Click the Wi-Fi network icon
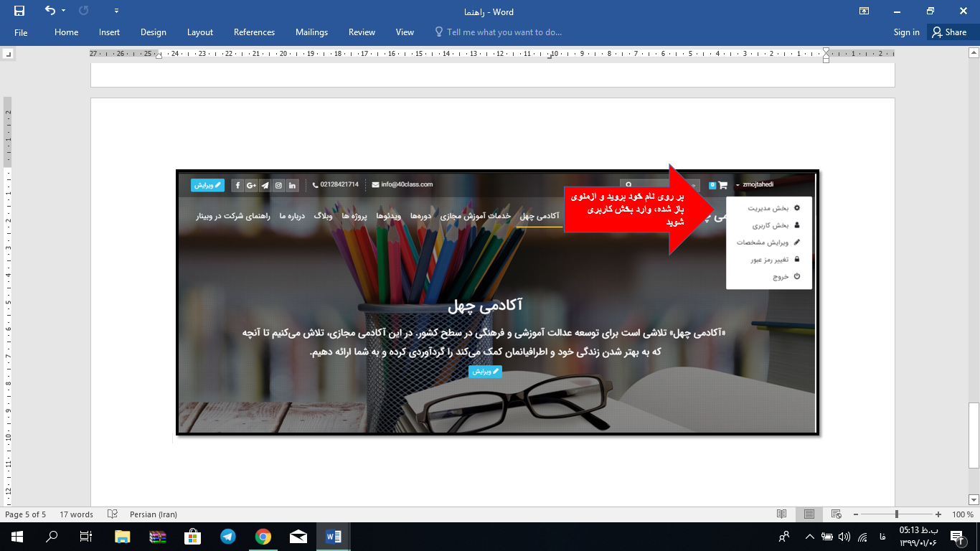This screenshot has width=980, height=551. (x=862, y=537)
